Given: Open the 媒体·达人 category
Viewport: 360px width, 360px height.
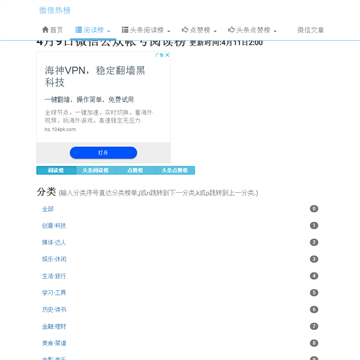Looking at the screenshot, I should (54, 242).
